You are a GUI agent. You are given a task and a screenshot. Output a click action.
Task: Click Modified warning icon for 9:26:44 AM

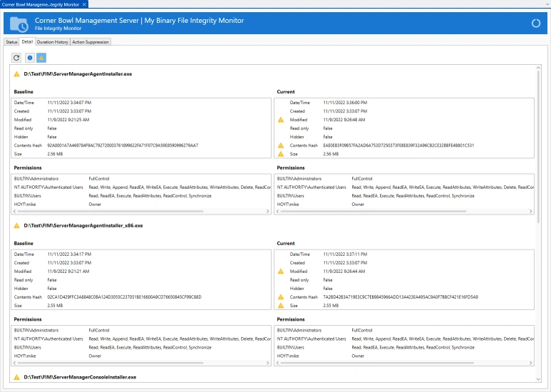pos(281,272)
